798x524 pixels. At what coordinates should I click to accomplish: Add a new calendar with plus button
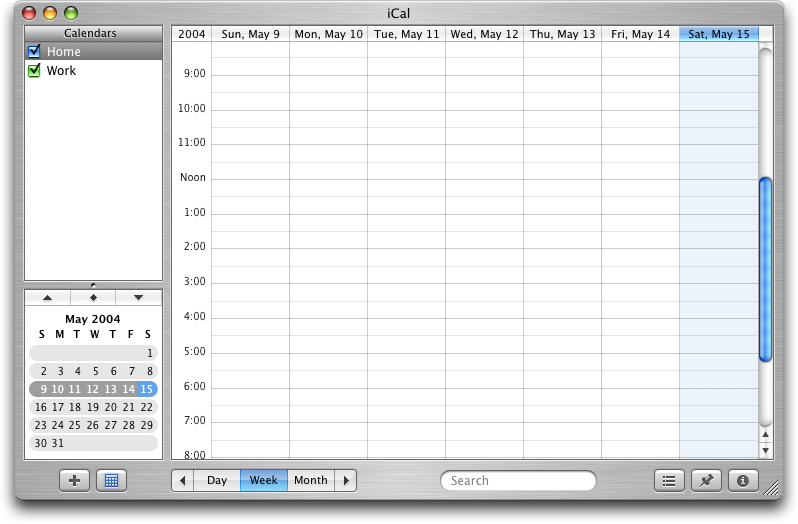[x=74, y=480]
